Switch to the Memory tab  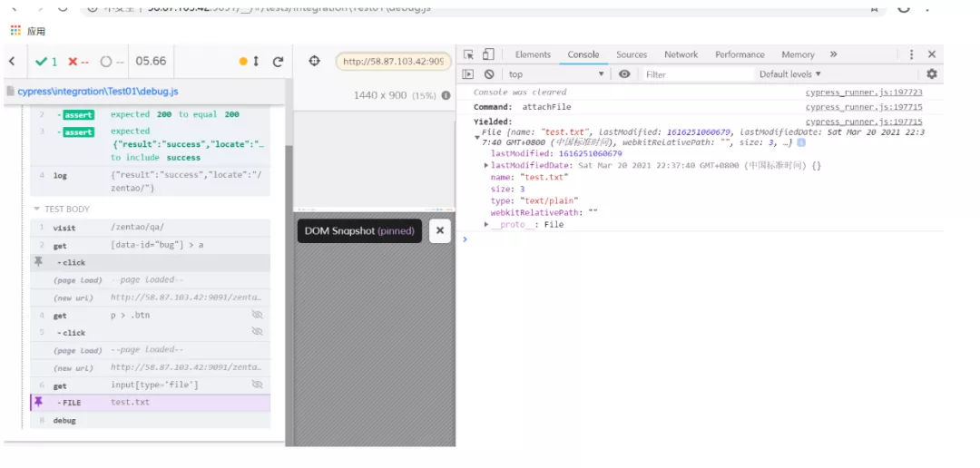pyautogui.click(x=798, y=54)
